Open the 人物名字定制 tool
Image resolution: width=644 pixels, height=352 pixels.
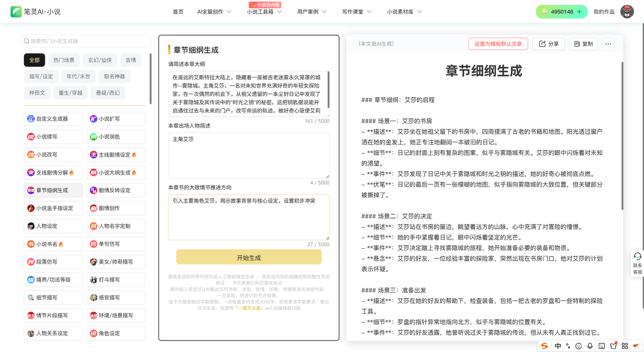click(116, 226)
